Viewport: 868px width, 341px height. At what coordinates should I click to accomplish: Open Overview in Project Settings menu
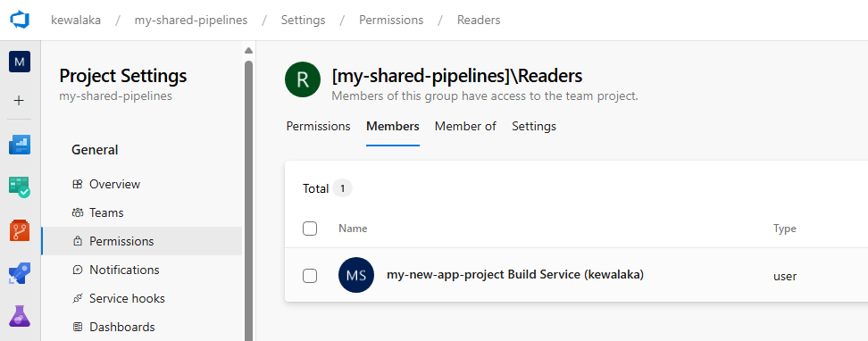pyautogui.click(x=142, y=185)
